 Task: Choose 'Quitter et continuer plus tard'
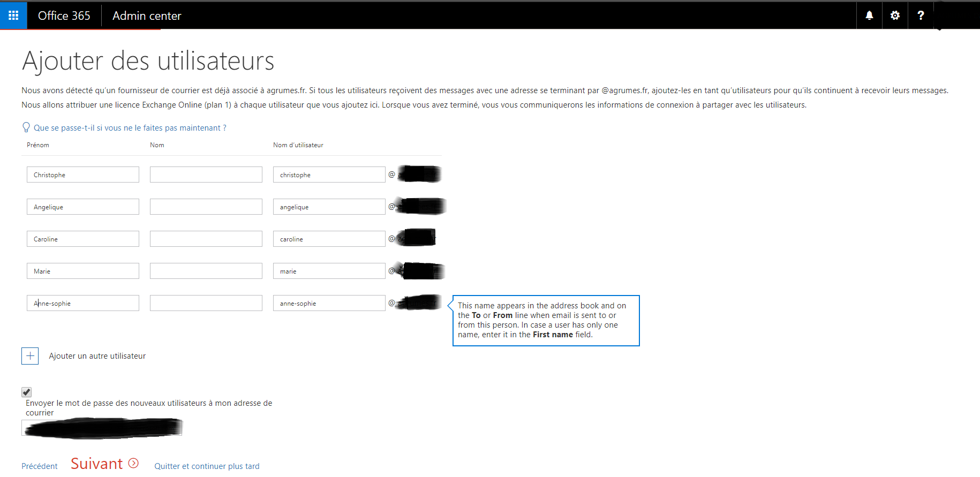click(x=207, y=466)
